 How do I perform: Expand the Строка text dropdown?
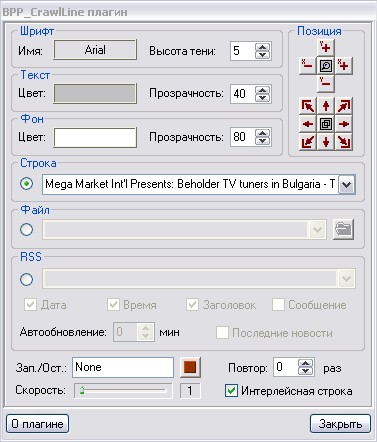coord(347,184)
